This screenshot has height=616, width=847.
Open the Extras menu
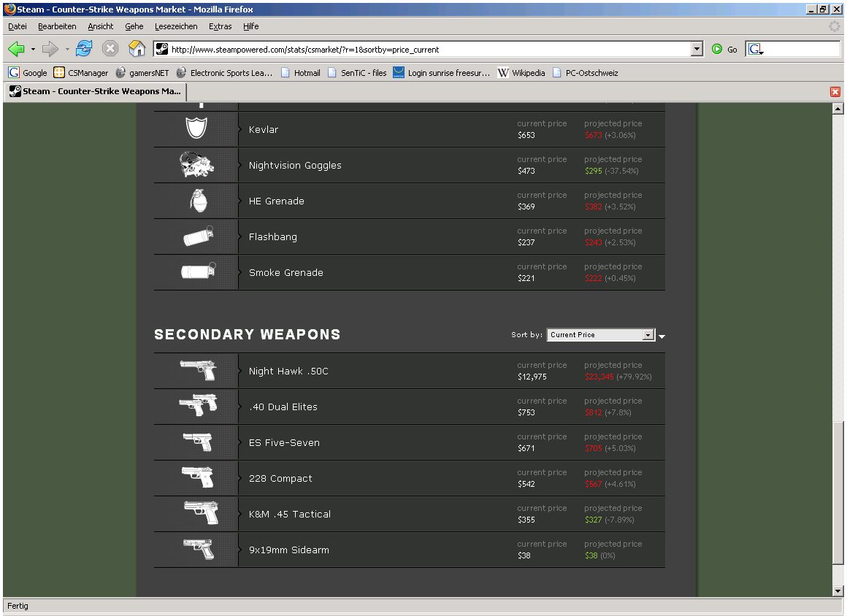pyautogui.click(x=220, y=26)
